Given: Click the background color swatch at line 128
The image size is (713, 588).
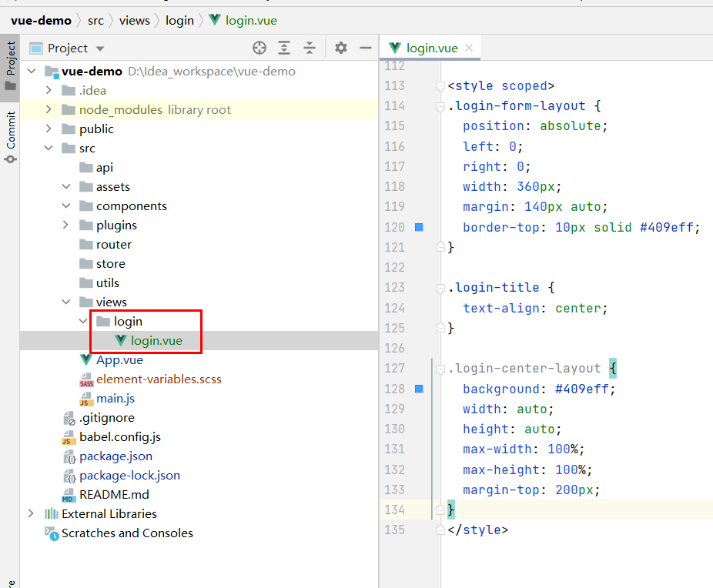Looking at the screenshot, I should [419, 389].
